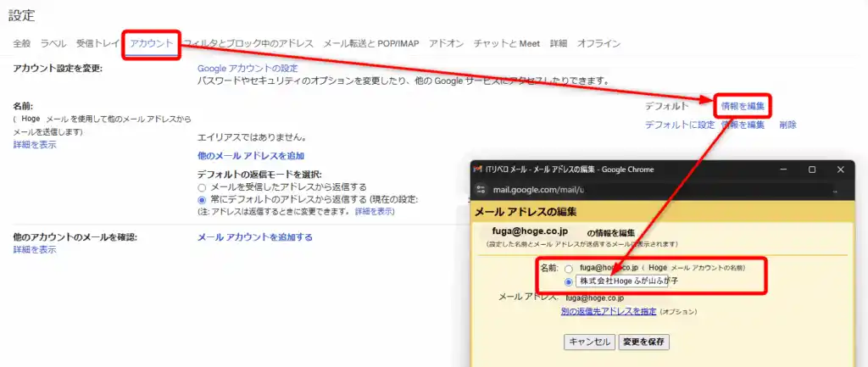
Task: Open the Google アカウントの設定 link
Action: 248,68
